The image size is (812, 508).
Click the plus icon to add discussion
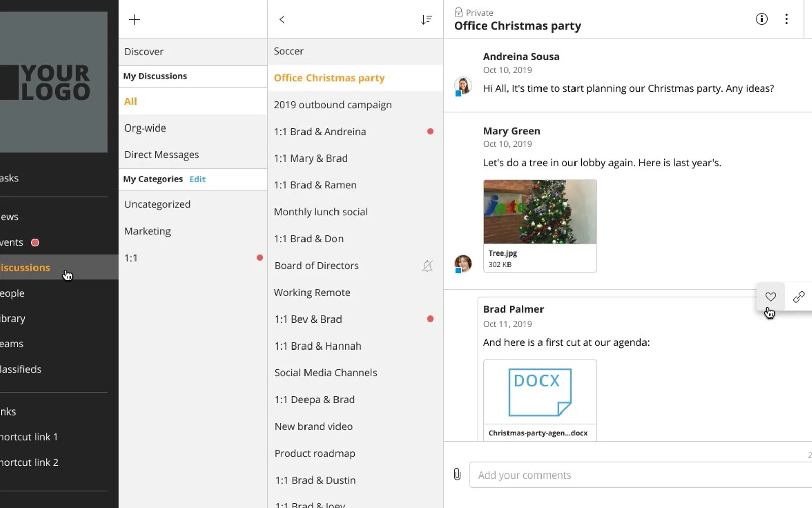click(x=134, y=20)
